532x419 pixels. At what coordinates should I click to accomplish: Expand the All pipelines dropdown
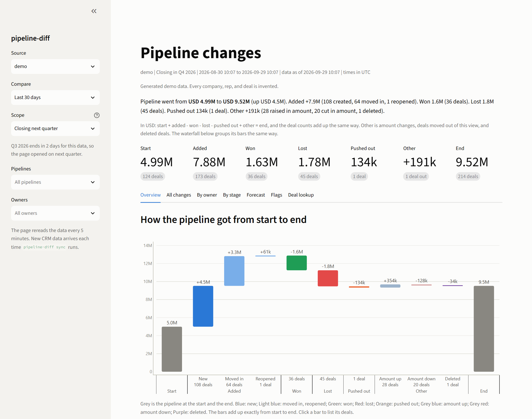tap(55, 182)
